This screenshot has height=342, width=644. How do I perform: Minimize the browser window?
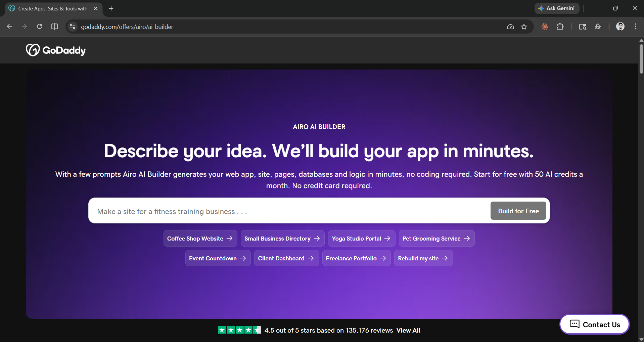coord(597,8)
